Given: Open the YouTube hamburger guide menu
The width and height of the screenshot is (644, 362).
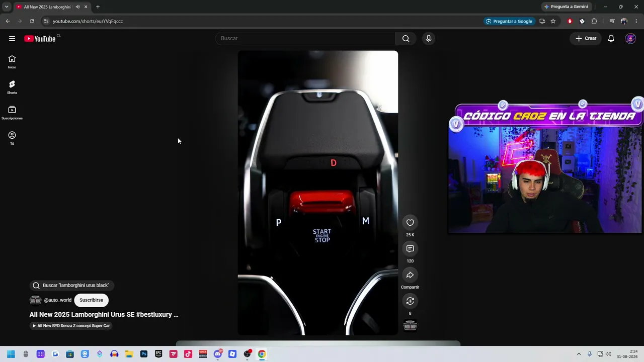Looking at the screenshot, I should click(12, 39).
